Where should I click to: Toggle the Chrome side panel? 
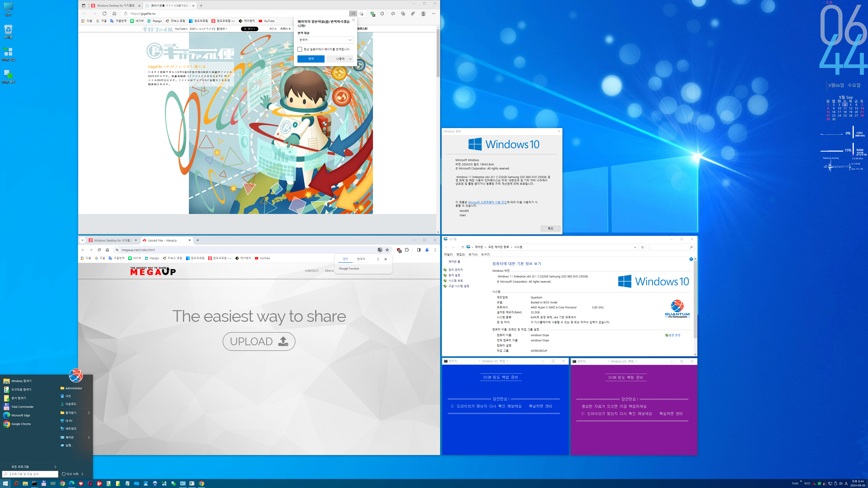pyautogui.click(x=418, y=250)
